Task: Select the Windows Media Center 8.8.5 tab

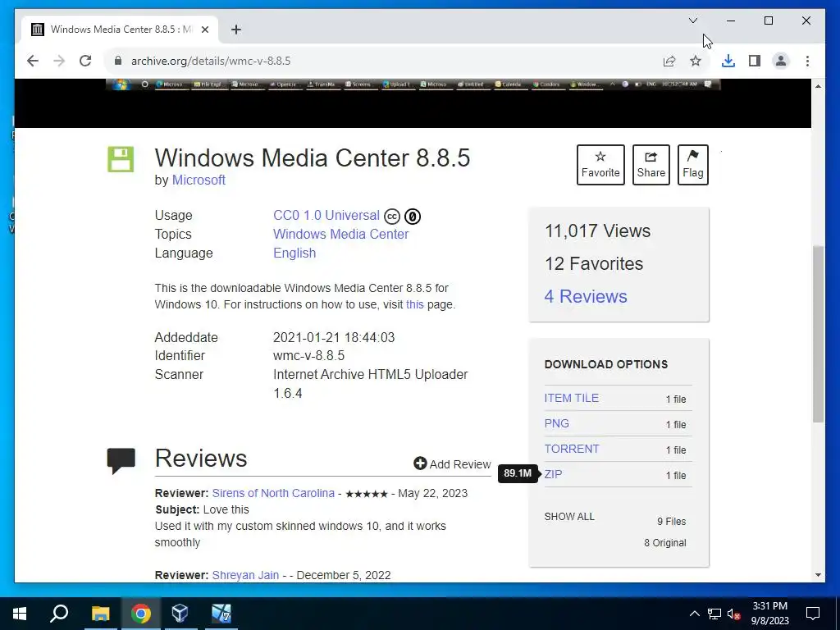Action: (120, 30)
